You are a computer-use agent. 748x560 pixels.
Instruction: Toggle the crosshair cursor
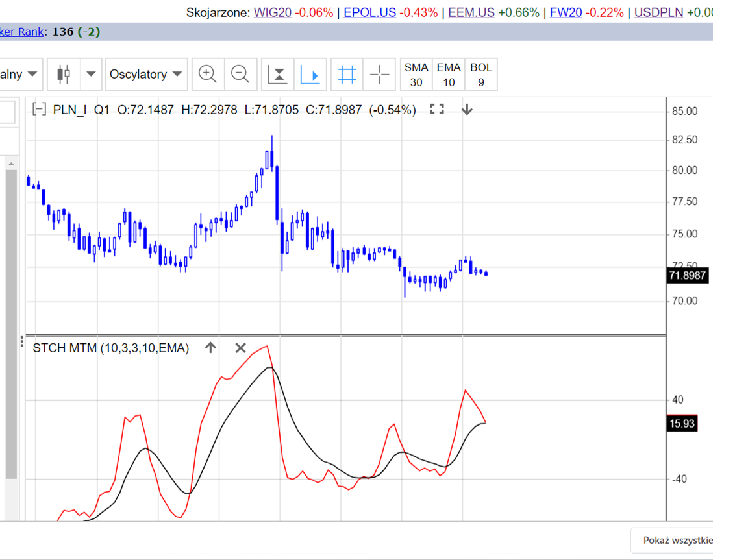pyautogui.click(x=379, y=75)
